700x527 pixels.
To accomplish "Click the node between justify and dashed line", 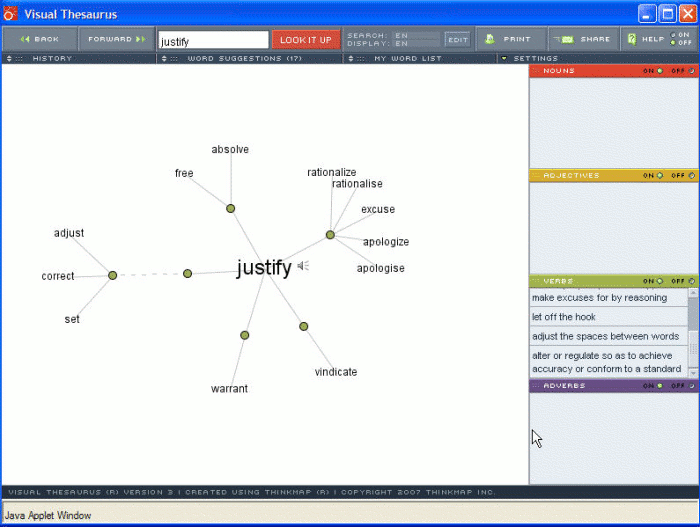I will point(188,273).
